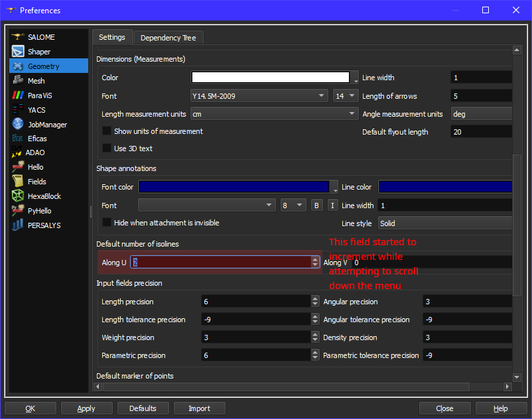
Task: Open the Line style Solid dropdown
Action: pyautogui.click(x=444, y=223)
